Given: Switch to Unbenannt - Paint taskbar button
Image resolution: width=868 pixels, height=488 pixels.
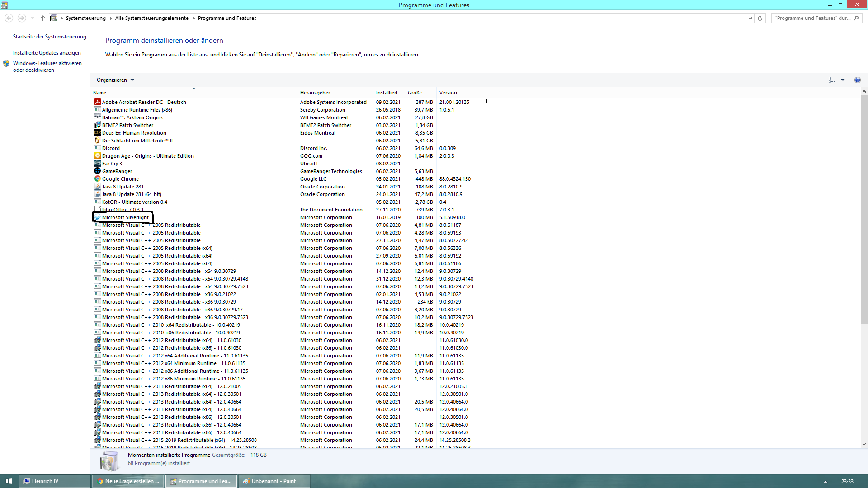Looking at the screenshot, I should (x=274, y=481).
